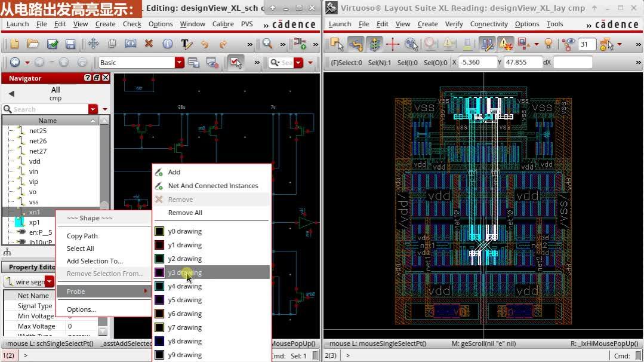The width and height of the screenshot is (644, 362).
Task: Click the Open folder icon in schematic toolbar
Action: (x=33, y=44)
